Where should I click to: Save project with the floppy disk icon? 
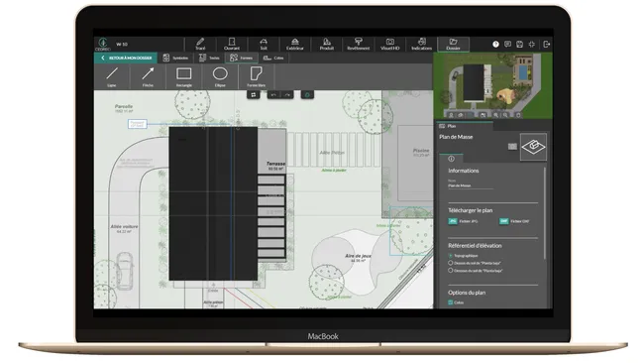(x=519, y=44)
